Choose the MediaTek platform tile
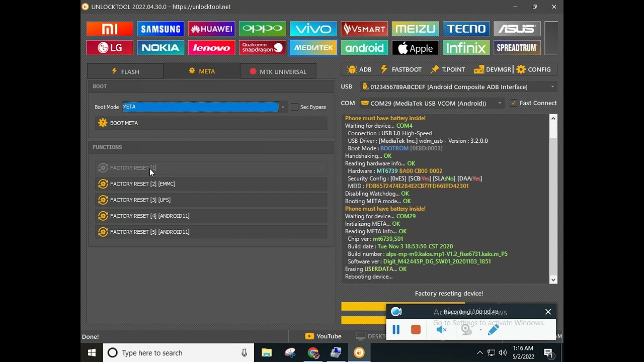The image size is (644, 362). pyautogui.click(x=313, y=48)
